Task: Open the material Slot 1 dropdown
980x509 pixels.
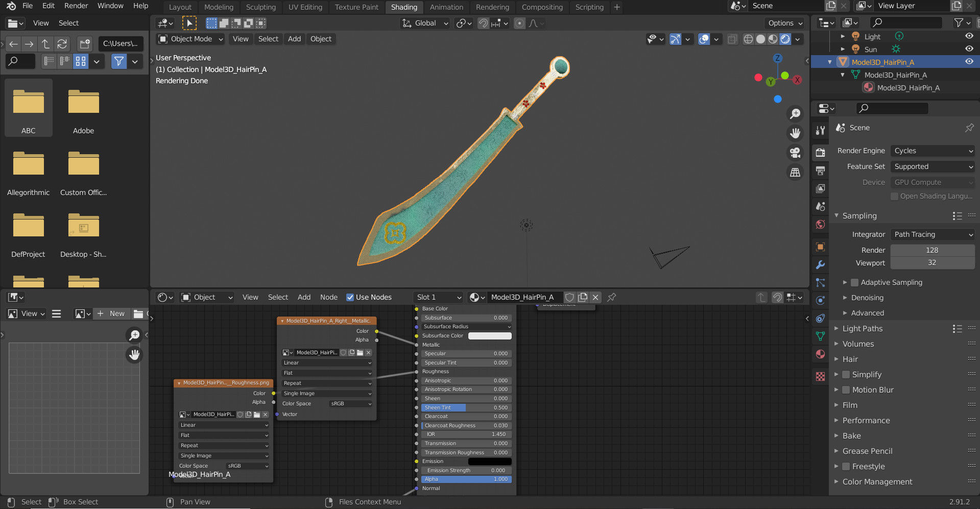Action: (439, 297)
